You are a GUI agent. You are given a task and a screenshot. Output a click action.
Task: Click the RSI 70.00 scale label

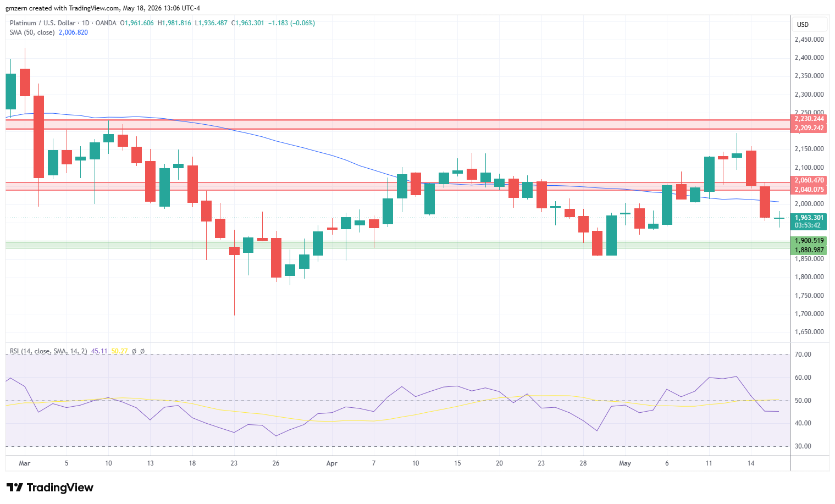(x=803, y=355)
